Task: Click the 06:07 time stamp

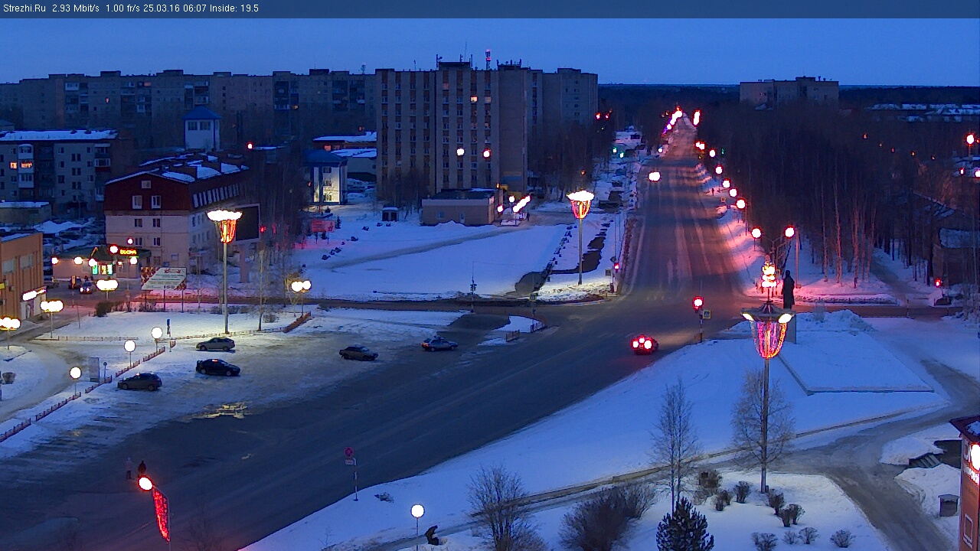Action: pos(194,8)
